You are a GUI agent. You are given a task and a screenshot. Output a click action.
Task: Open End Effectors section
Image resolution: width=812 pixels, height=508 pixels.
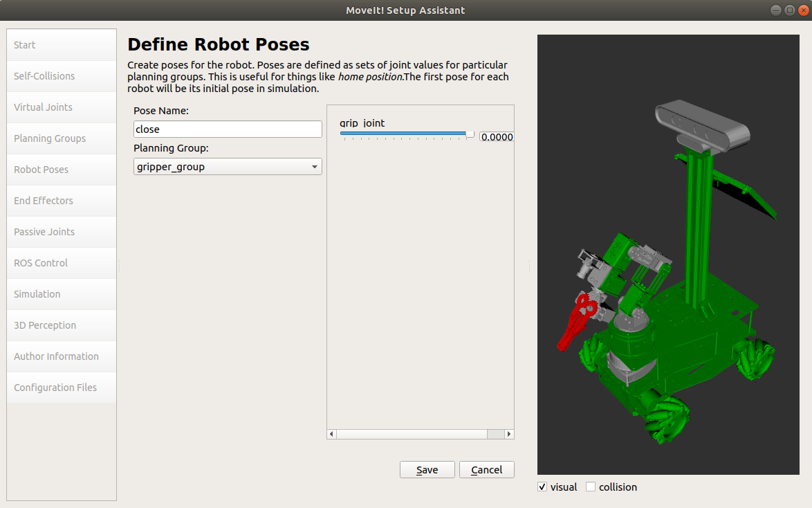62,201
